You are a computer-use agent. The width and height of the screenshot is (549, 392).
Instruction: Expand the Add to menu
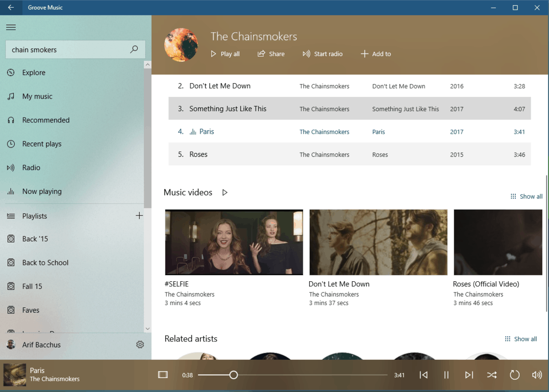click(x=376, y=54)
